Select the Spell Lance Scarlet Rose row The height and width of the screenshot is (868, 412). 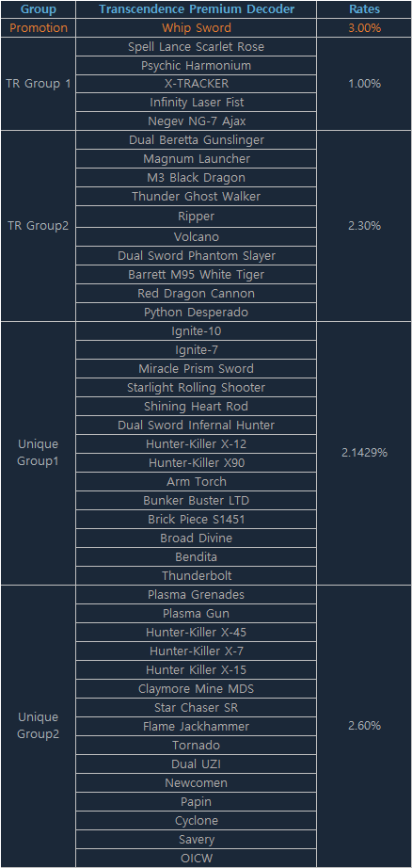tap(197, 47)
